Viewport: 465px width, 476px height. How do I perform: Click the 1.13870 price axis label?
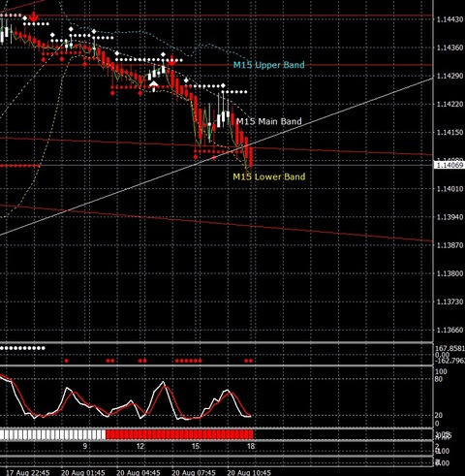(x=449, y=245)
